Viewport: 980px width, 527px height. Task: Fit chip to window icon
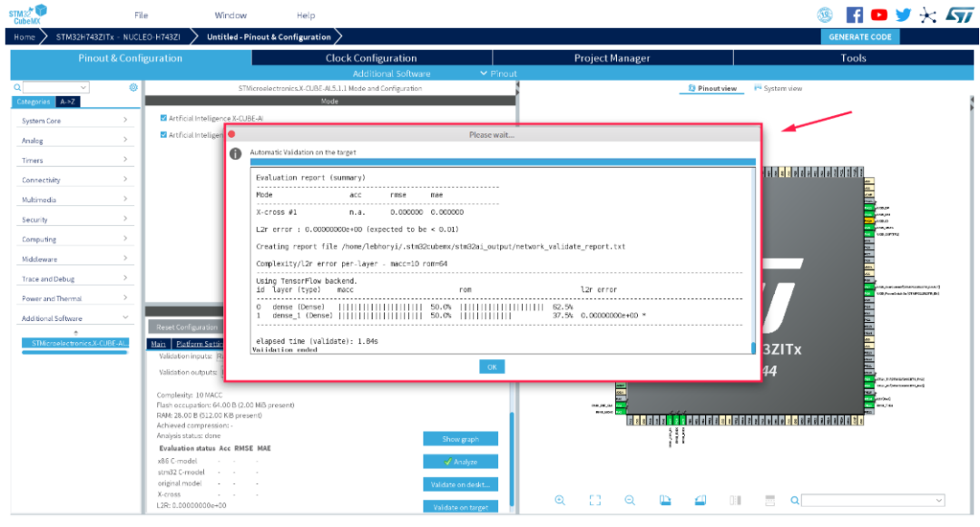pyautogui.click(x=595, y=500)
